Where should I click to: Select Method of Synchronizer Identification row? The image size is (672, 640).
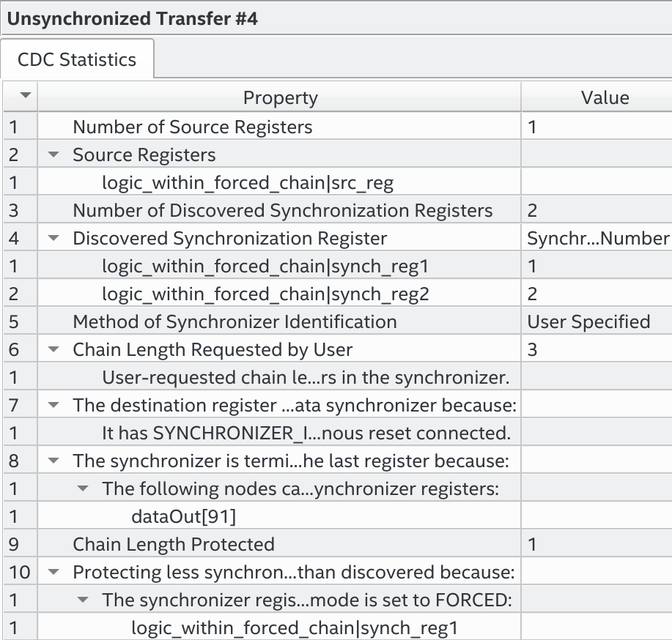coord(235,322)
